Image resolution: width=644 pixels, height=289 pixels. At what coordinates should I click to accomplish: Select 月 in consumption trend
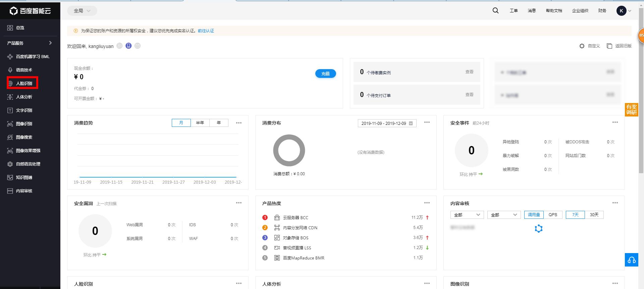coord(181,123)
